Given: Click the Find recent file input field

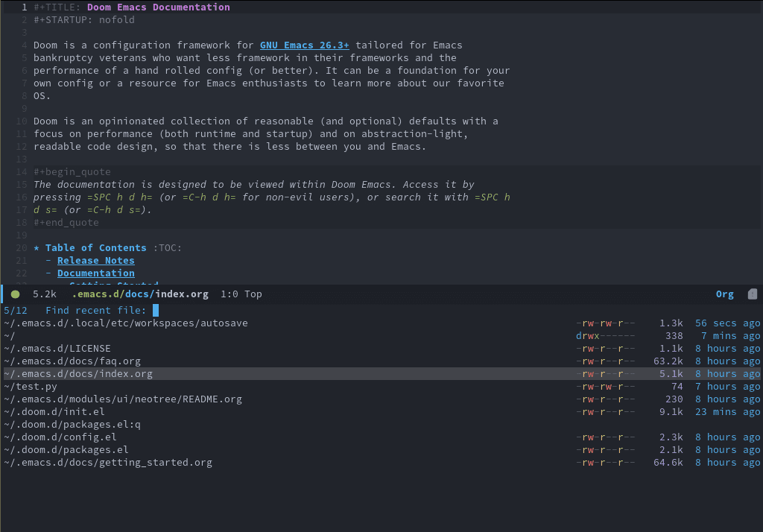Looking at the screenshot, I should click(156, 311).
